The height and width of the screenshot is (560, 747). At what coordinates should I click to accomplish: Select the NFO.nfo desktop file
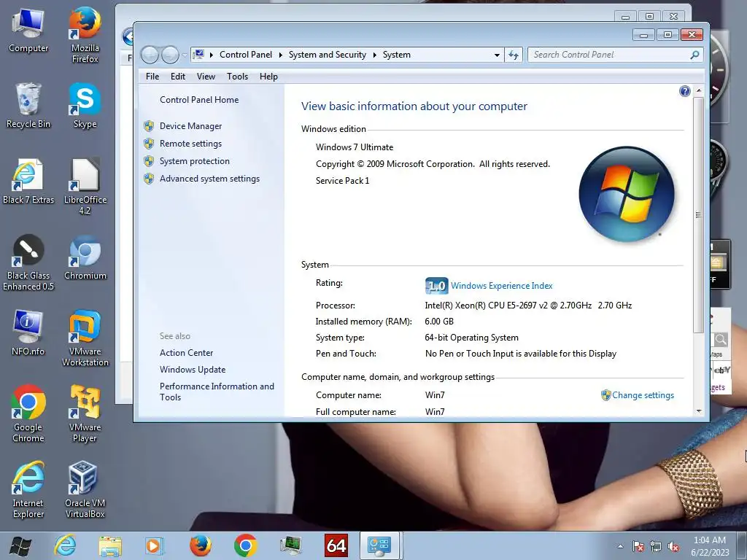pyautogui.click(x=28, y=332)
